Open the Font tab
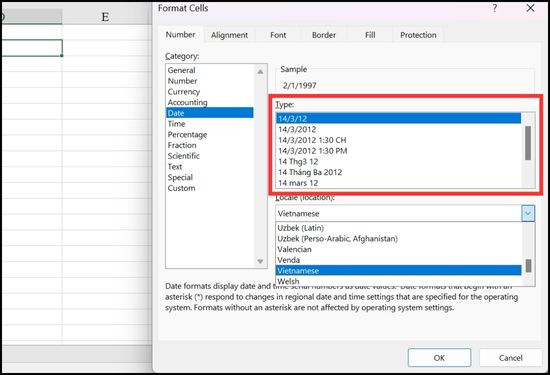This screenshot has height=375, width=550. coord(278,35)
